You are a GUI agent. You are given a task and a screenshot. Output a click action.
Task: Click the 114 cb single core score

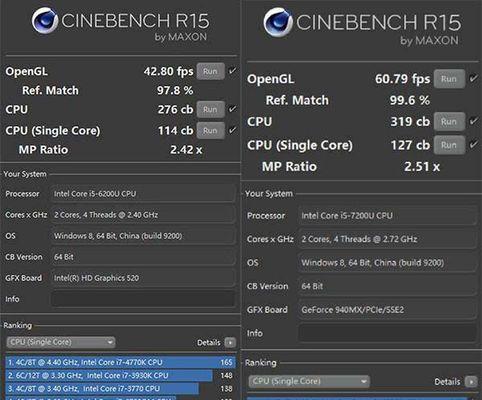pyautogui.click(x=175, y=130)
